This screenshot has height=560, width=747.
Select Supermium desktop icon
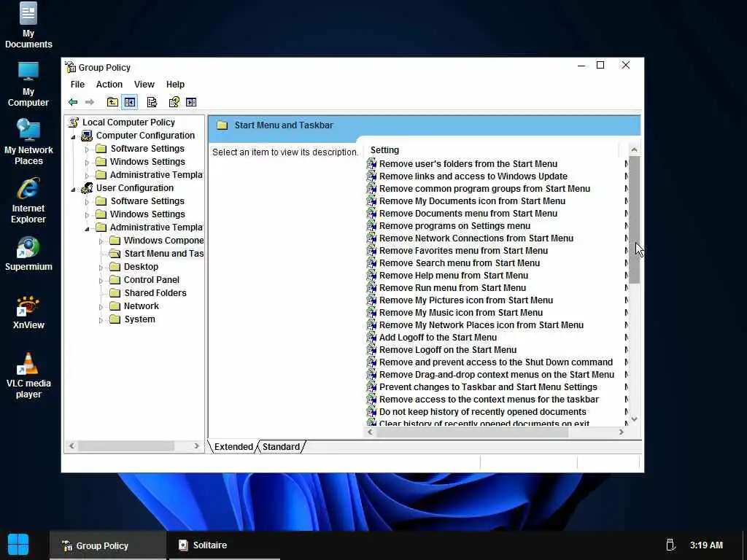[x=28, y=254]
